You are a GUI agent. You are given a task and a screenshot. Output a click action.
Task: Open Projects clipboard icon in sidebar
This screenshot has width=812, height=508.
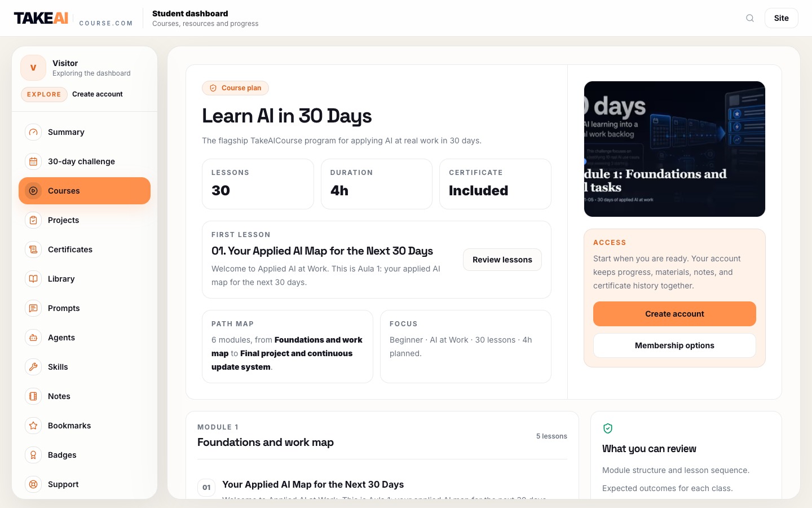coord(33,220)
